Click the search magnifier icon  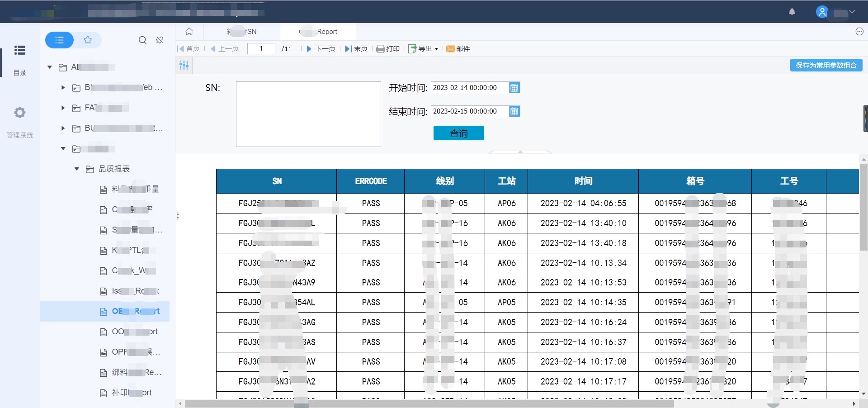(x=142, y=40)
